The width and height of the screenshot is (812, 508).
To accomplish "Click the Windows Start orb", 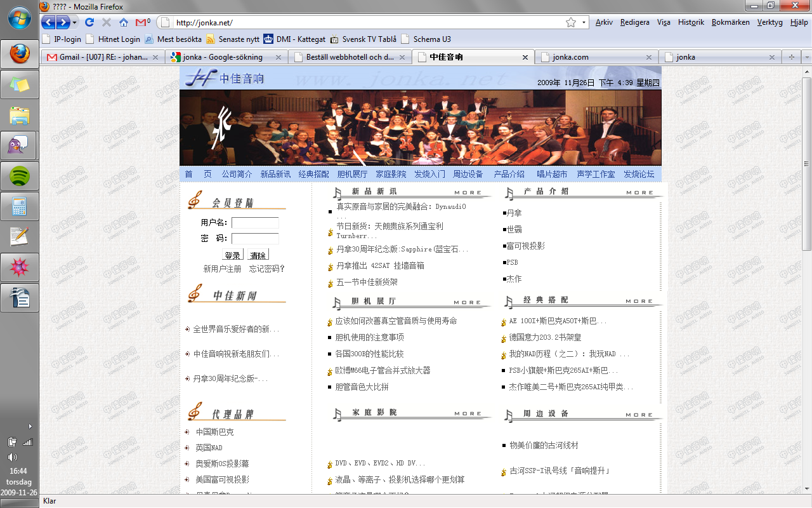I will 20,18.
